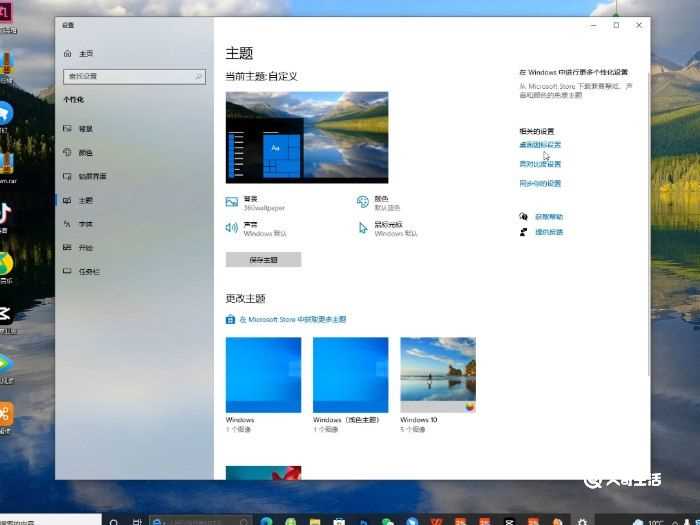Open 开始 (Start) personalization page

tap(86, 248)
